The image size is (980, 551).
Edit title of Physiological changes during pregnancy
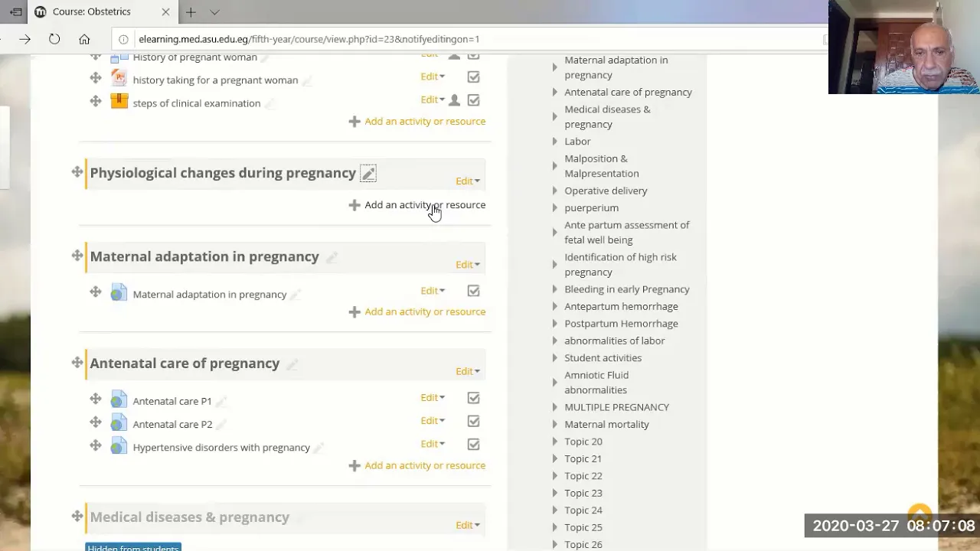[368, 174]
